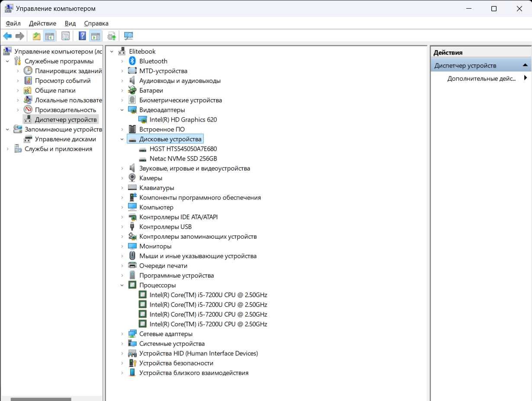Collapse the Дисковые устройства category
The height and width of the screenshot is (401, 532).
click(122, 139)
